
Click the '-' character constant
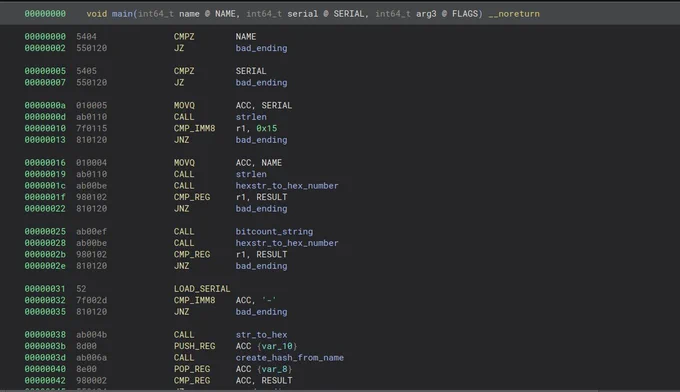click(269, 300)
